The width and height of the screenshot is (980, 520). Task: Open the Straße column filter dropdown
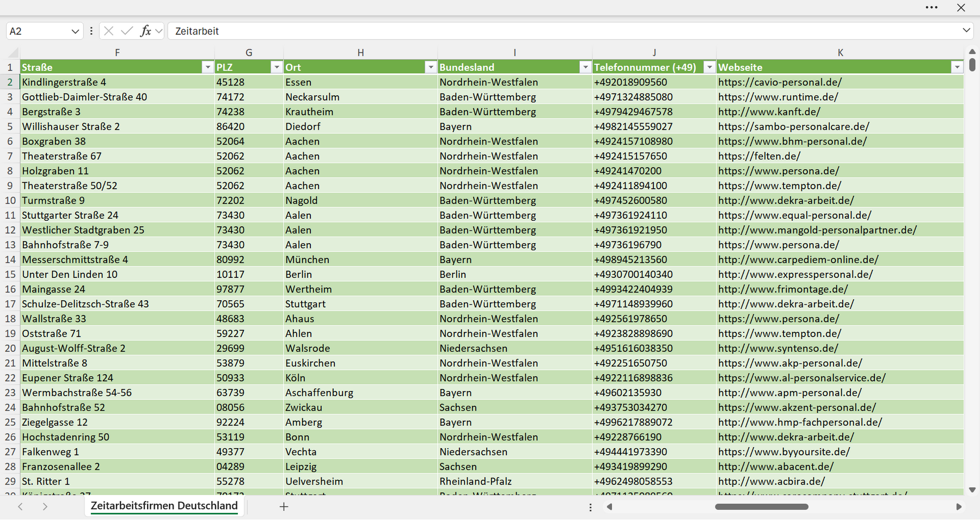(x=207, y=67)
